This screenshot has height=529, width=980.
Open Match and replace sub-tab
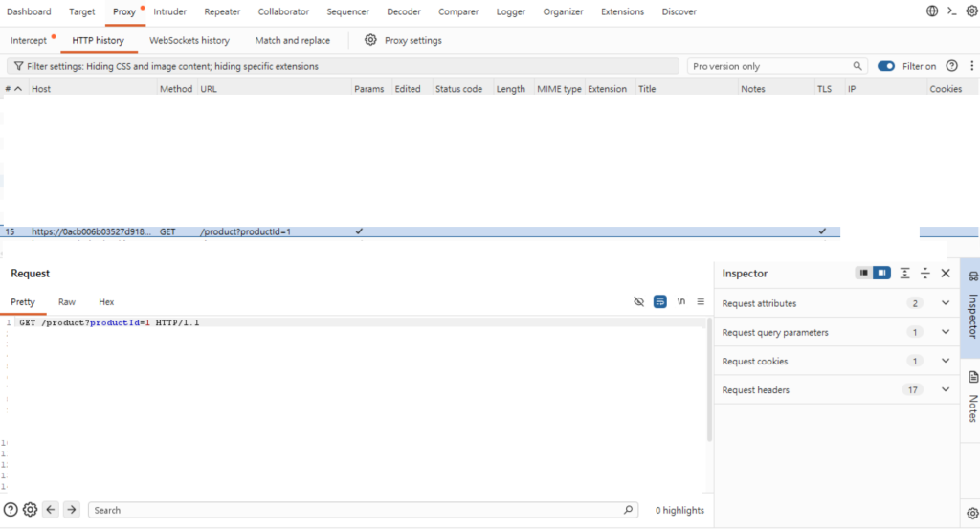293,40
